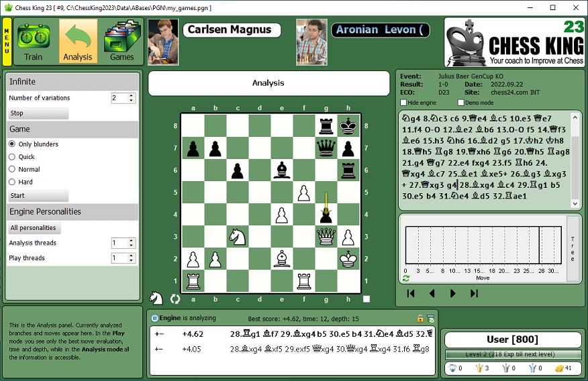Click the move 28 graph marker
The height and width of the screenshot is (381, 588).
(x=539, y=246)
